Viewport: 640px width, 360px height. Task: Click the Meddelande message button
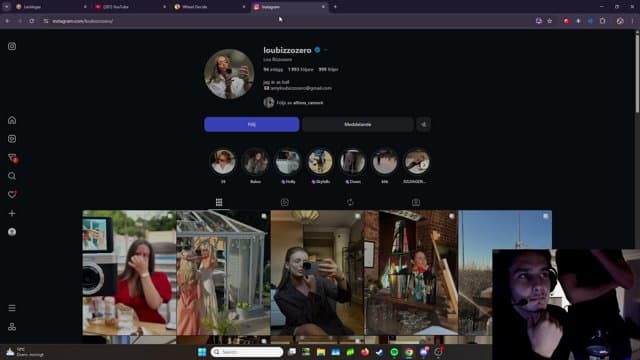[358, 124]
